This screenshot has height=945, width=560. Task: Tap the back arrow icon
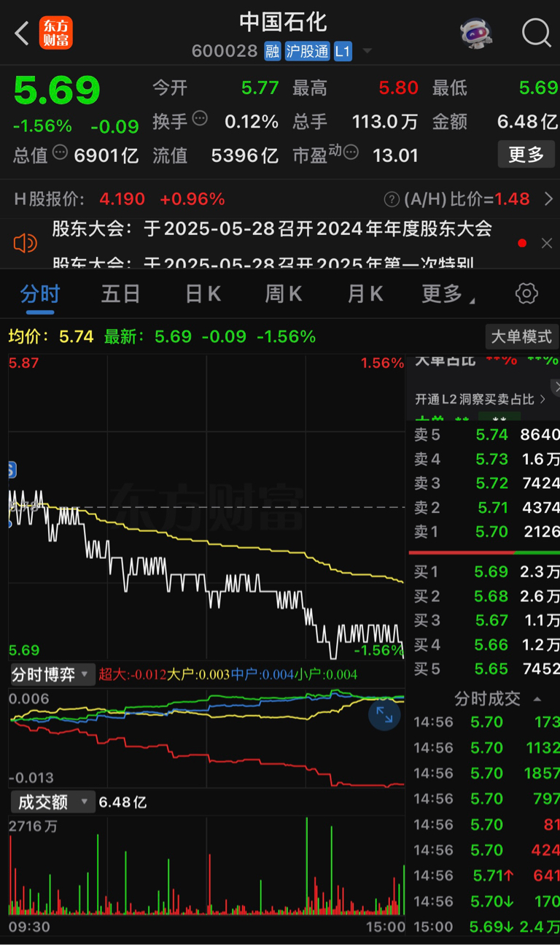[x=22, y=33]
